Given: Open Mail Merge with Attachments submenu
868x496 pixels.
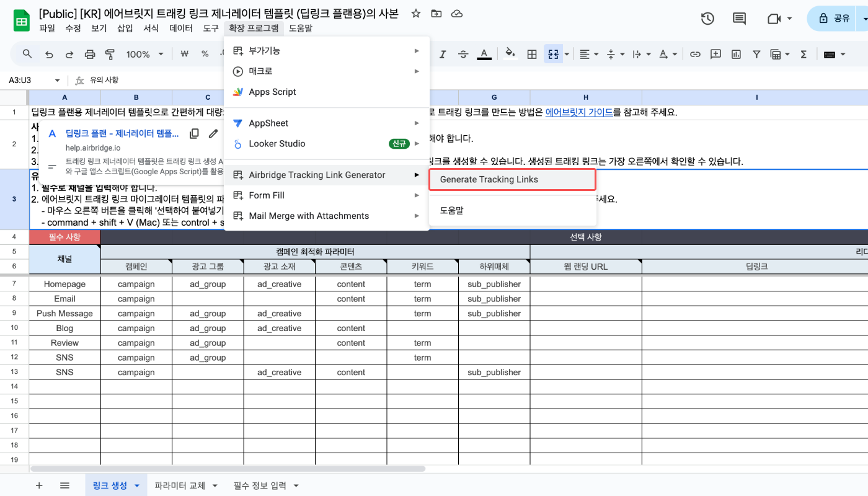Looking at the screenshot, I should pos(327,216).
